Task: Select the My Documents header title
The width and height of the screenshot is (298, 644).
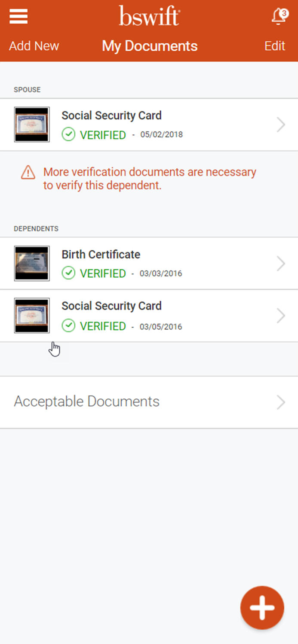Action: click(149, 46)
